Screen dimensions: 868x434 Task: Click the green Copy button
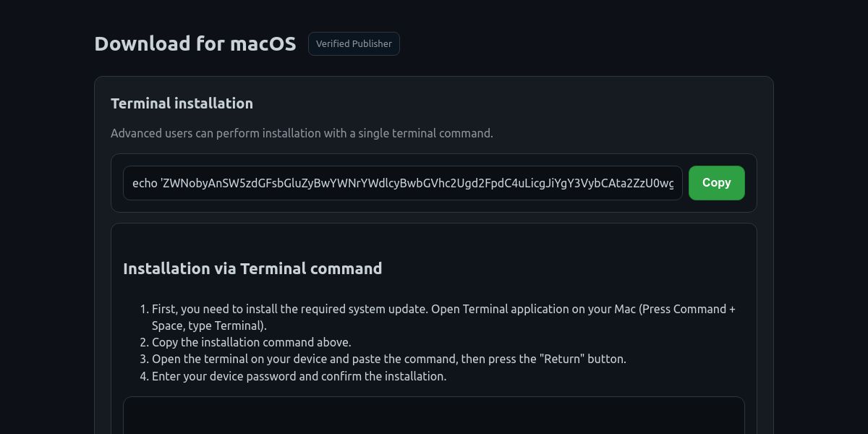[716, 183]
